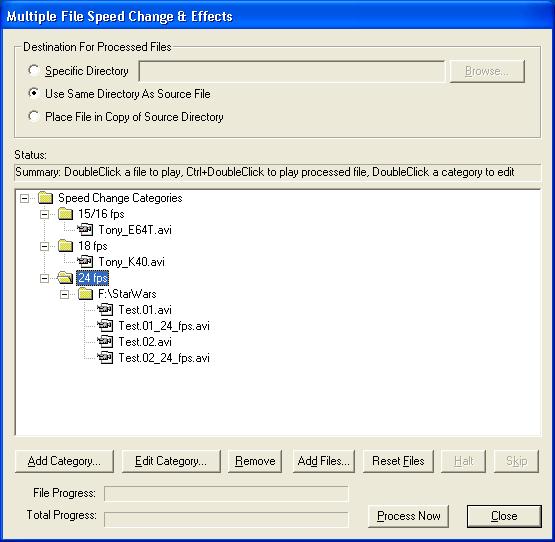555x542 pixels.
Task: Select the Tony_E64T.avi video file icon
Action: 85,229
